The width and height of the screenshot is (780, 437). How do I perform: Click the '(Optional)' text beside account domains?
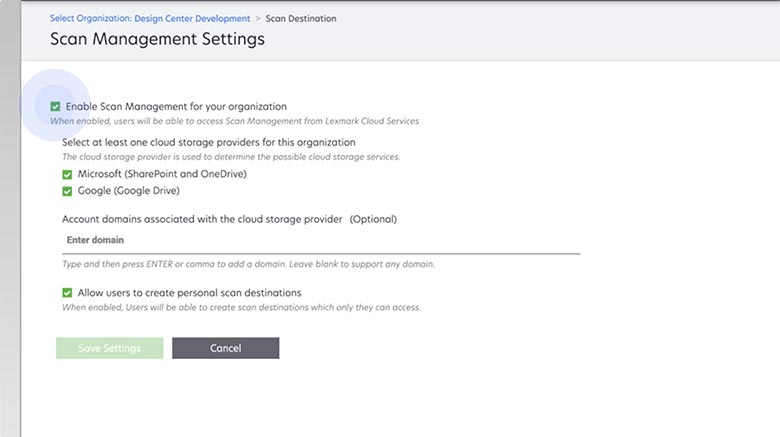click(373, 219)
